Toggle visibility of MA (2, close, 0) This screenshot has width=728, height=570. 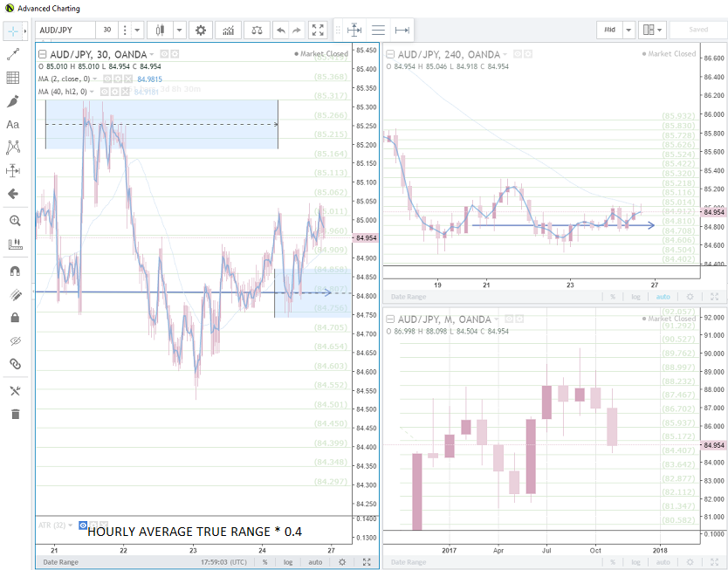107,79
